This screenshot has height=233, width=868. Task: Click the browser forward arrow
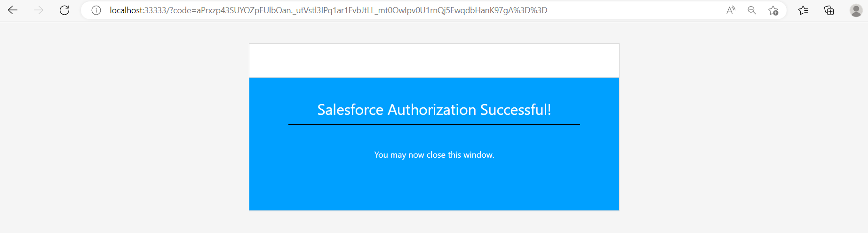[39, 10]
